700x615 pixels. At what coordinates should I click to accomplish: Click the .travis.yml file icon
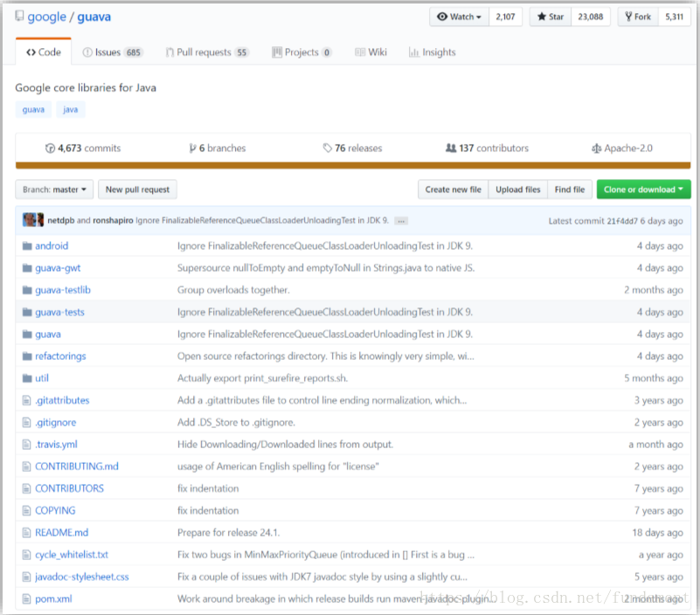coord(27,445)
